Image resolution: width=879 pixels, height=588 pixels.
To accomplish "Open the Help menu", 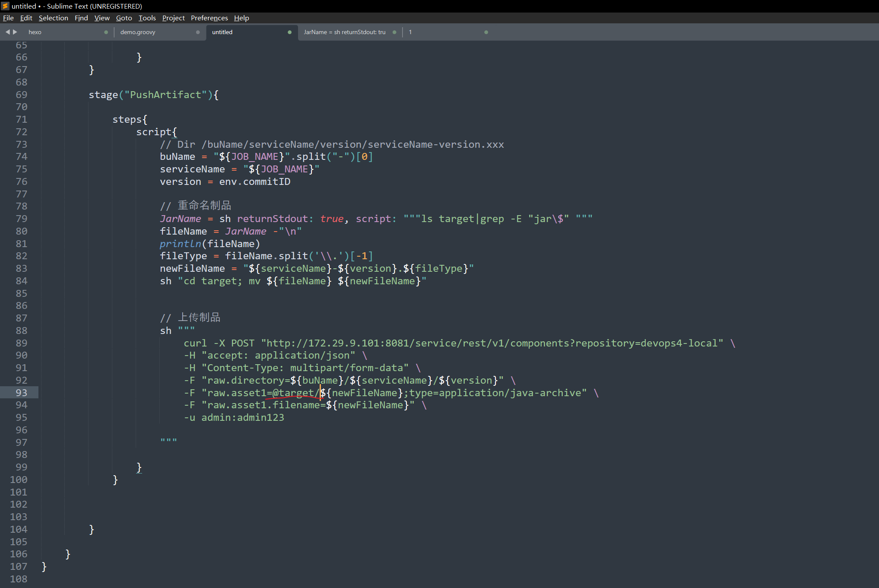I will point(241,18).
